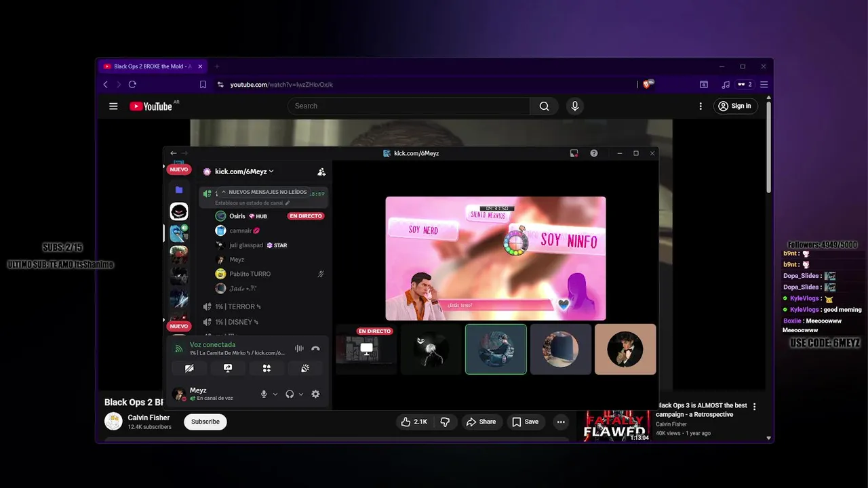
Task: Dislike the YouTube video
Action: tap(446, 422)
